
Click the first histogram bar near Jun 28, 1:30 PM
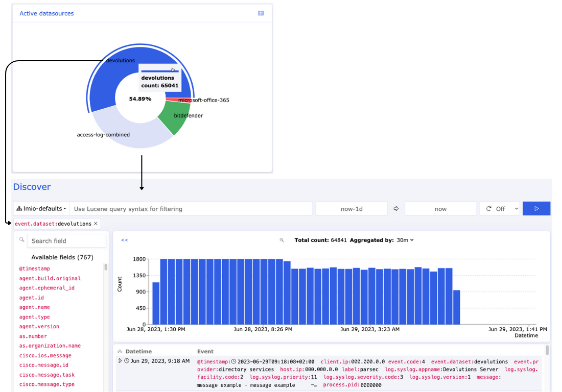tap(156, 303)
